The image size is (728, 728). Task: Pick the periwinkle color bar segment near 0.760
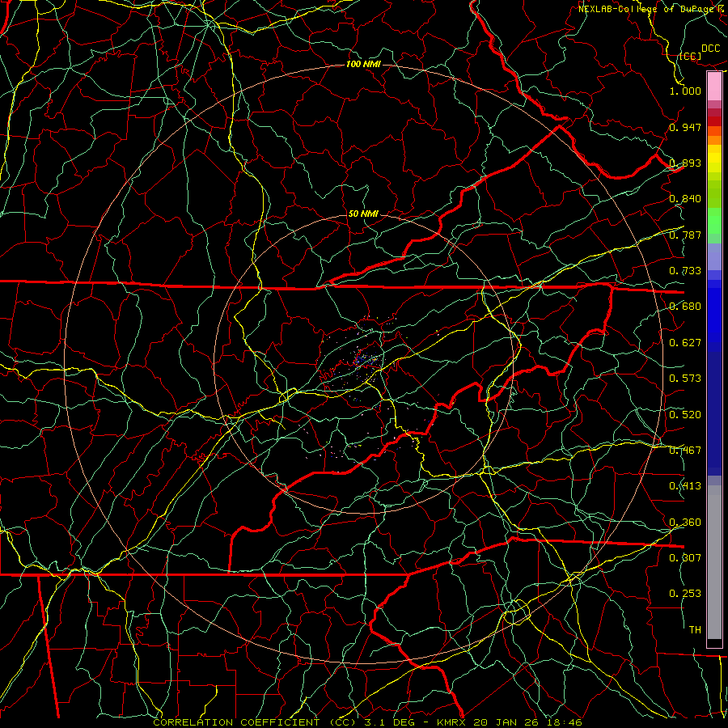[714, 256]
